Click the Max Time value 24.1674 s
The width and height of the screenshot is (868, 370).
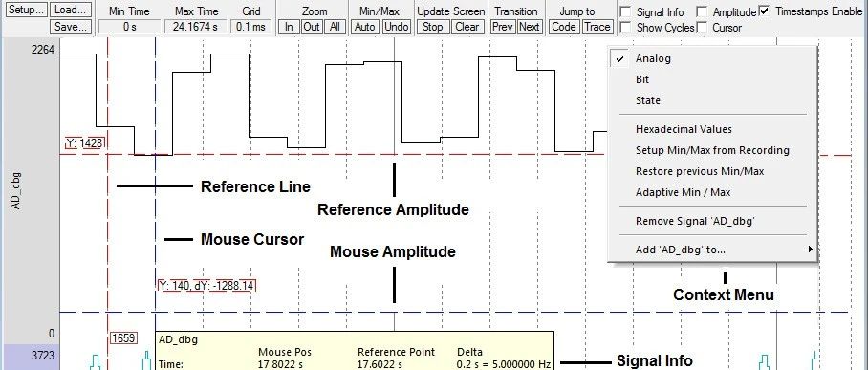(x=195, y=27)
